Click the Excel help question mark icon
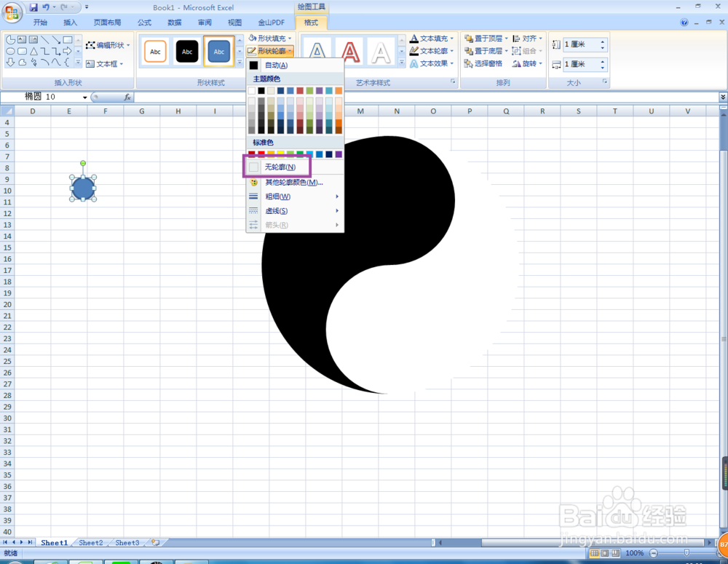The height and width of the screenshot is (564, 728). pyautogui.click(x=684, y=23)
